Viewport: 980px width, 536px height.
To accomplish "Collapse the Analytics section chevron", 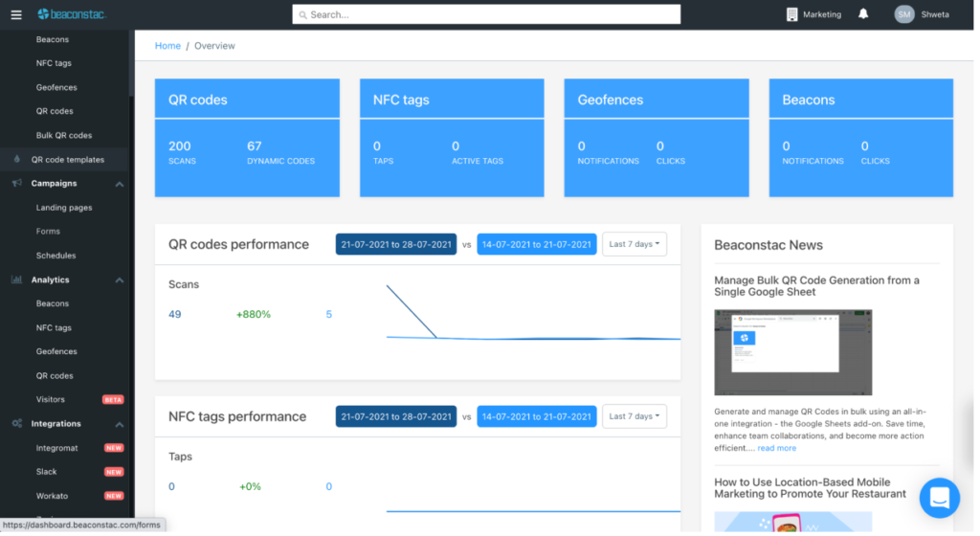I will pos(120,281).
